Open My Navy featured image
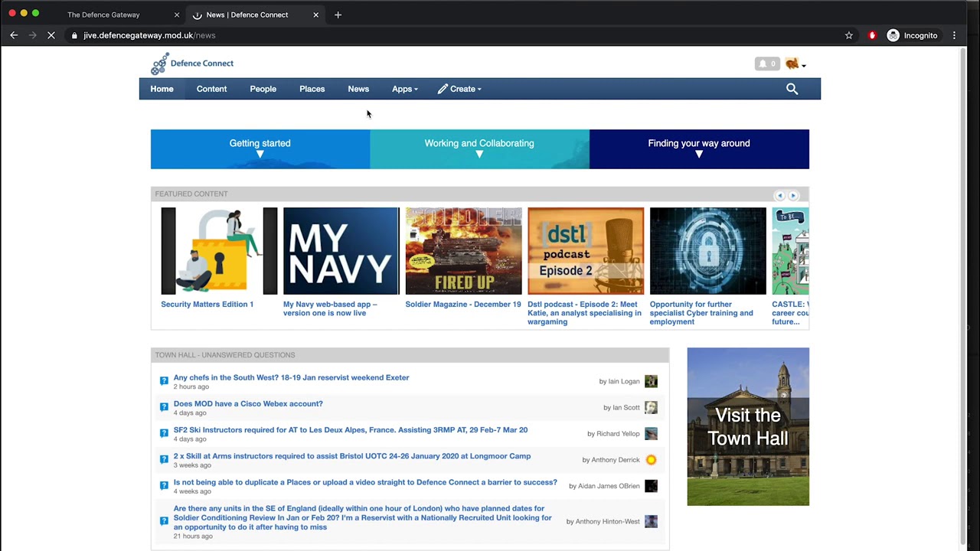 tap(341, 251)
